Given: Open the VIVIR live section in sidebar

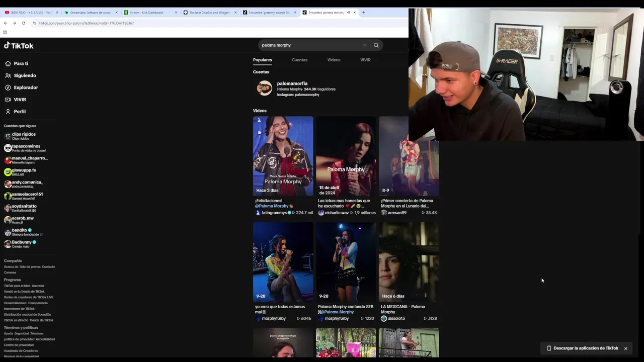Looking at the screenshot, I should pyautogui.click(x=16, y=100).
